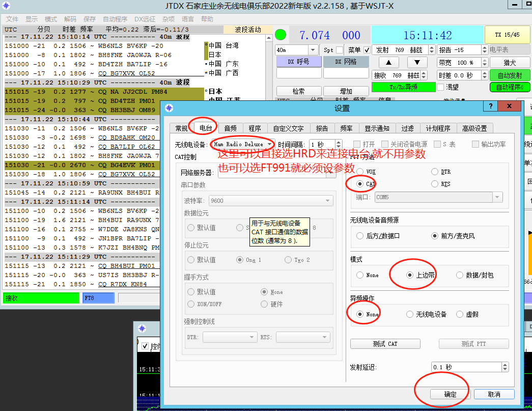The height and width of the screenshot is (411, 532).
Task: Open the forced control line DTR dropdown
Action: pyautogui.click(x=230, y=337)
